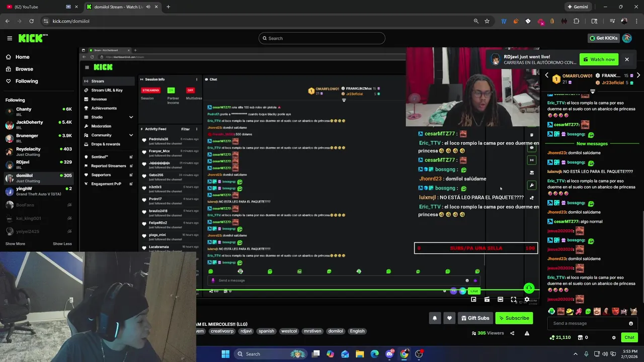The image size is (644, 362).
Task: Toggle follow heart button
Action: point(449,318)
